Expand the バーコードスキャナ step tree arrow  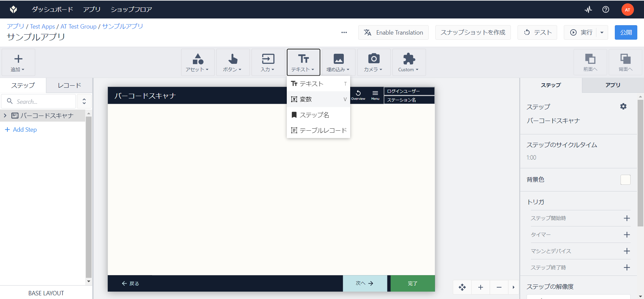click(5, 116)
